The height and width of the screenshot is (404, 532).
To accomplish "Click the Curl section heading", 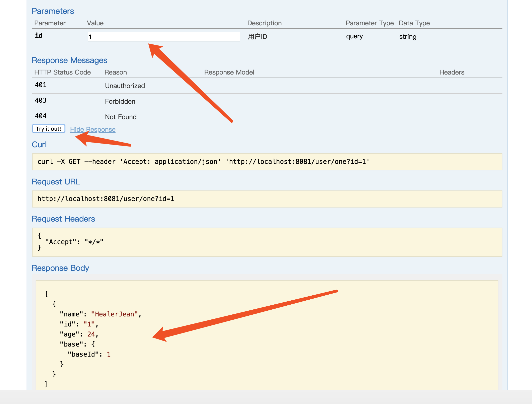I will pos(39,145).
